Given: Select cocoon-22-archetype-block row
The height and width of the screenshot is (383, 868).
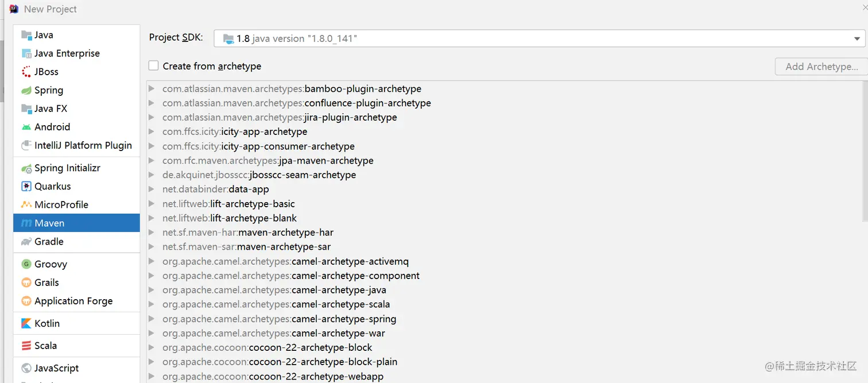Looking at the screenshot, I should tap(504, 347).
